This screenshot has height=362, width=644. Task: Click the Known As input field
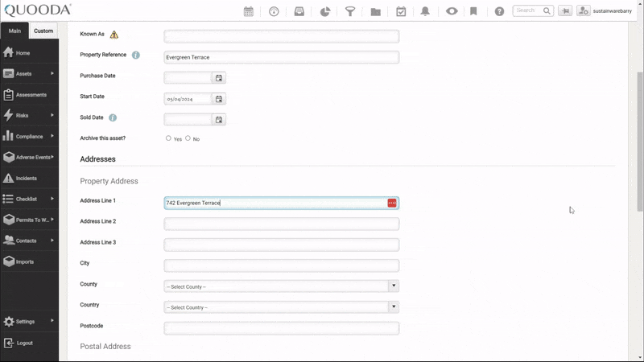point(281,36)
